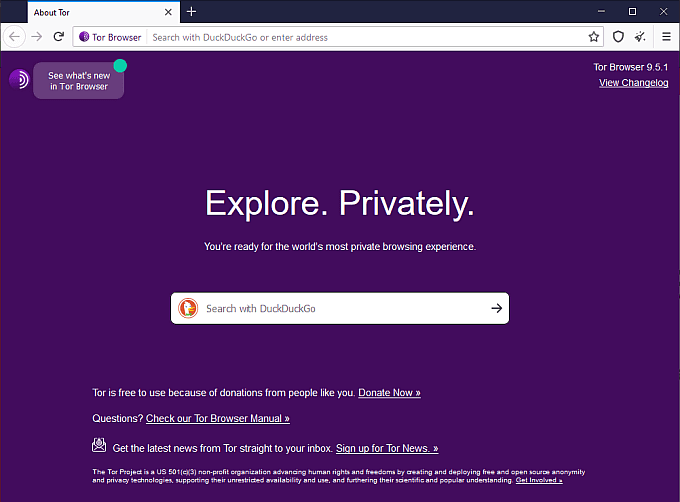The image size is (680, 502).
Task: Open the View Changelog link
Action: 634,83
